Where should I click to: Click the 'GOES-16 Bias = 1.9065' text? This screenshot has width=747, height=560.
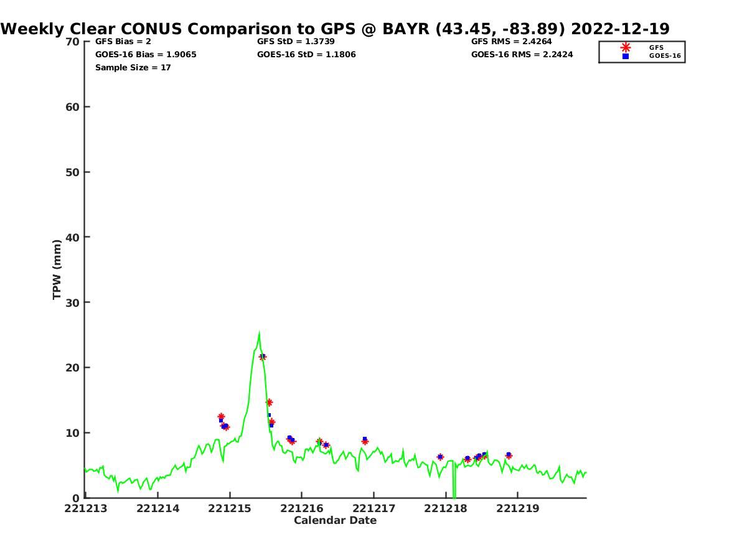(146, 55)
